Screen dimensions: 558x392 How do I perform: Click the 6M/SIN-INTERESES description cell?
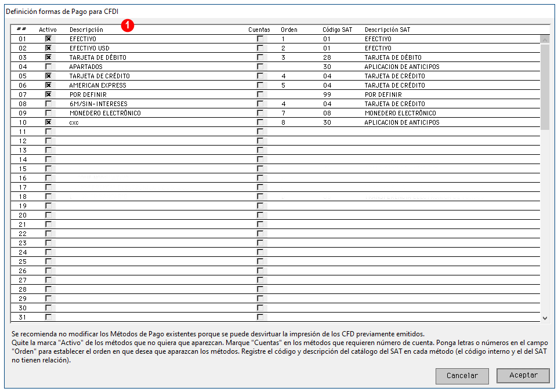click(99, 104)
